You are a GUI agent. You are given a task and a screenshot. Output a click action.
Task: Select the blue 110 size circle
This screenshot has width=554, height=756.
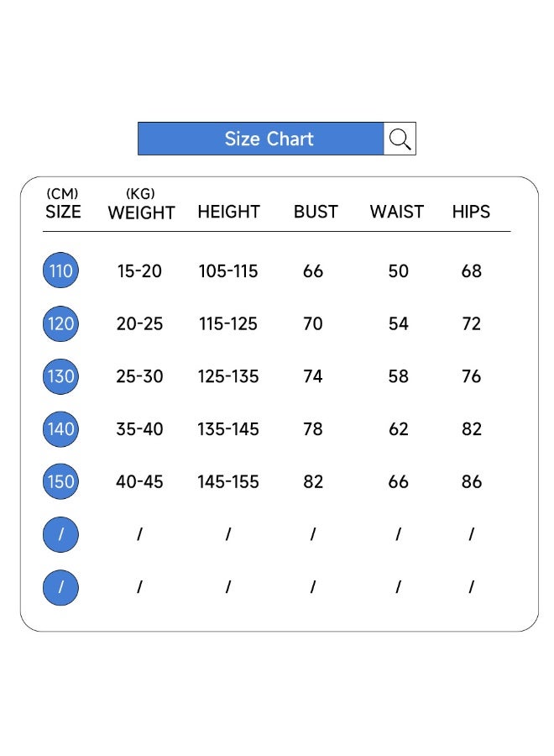point(60,270)
